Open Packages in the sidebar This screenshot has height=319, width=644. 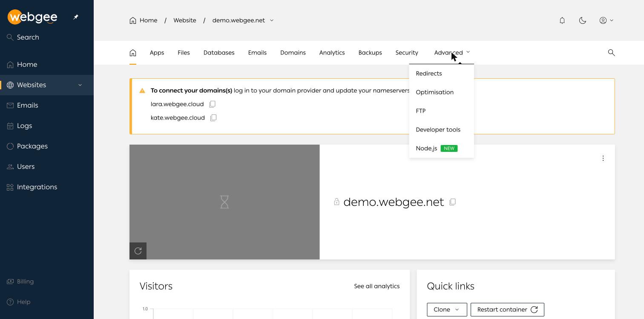coord(47,146)
